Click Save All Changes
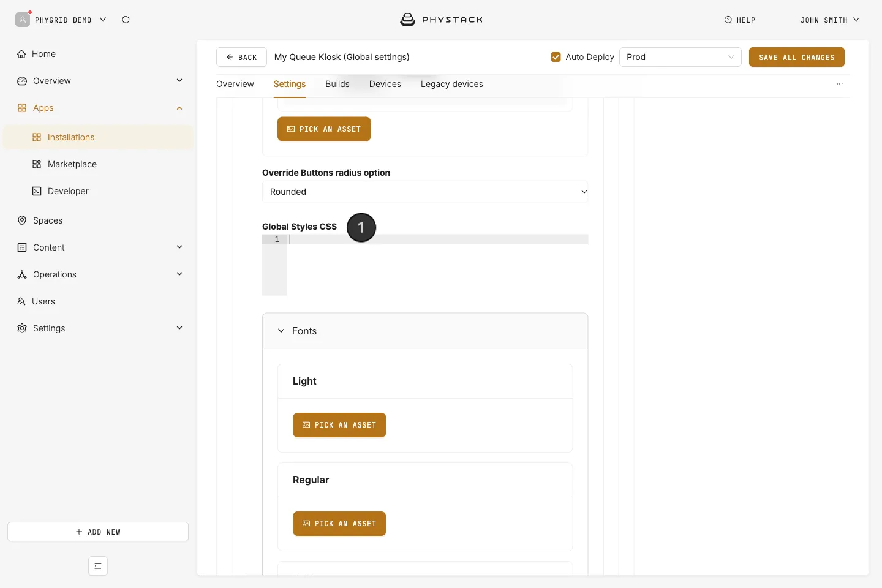882x588 pixels. [797, 57]
